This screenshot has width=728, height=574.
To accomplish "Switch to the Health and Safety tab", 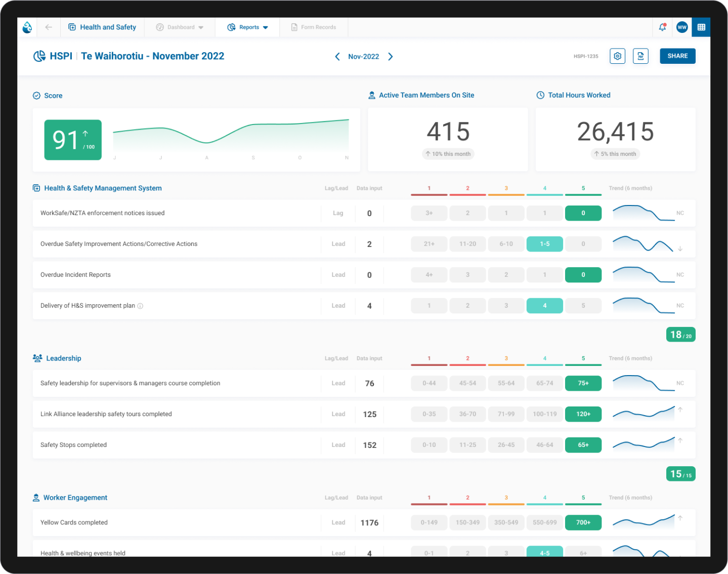I will point(102,27).
